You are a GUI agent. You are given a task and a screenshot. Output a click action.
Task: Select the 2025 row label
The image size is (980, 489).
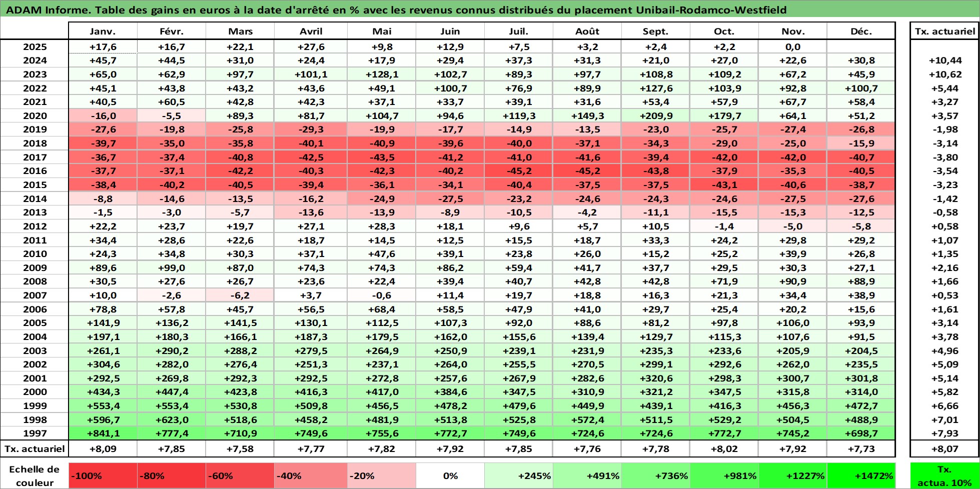(35, 46)
